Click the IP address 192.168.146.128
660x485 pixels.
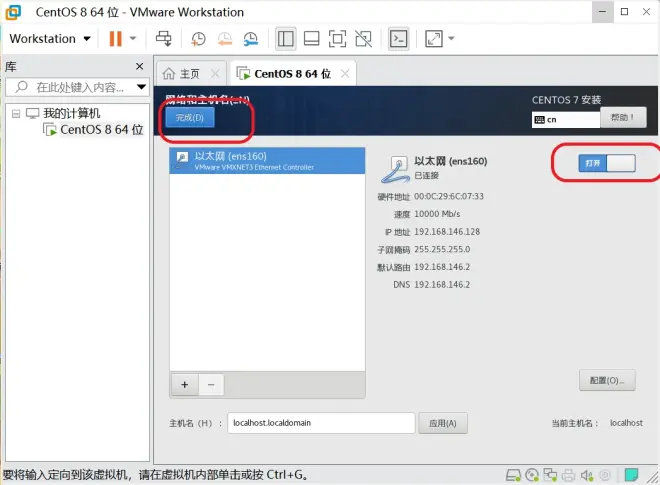tap(447, 232)
